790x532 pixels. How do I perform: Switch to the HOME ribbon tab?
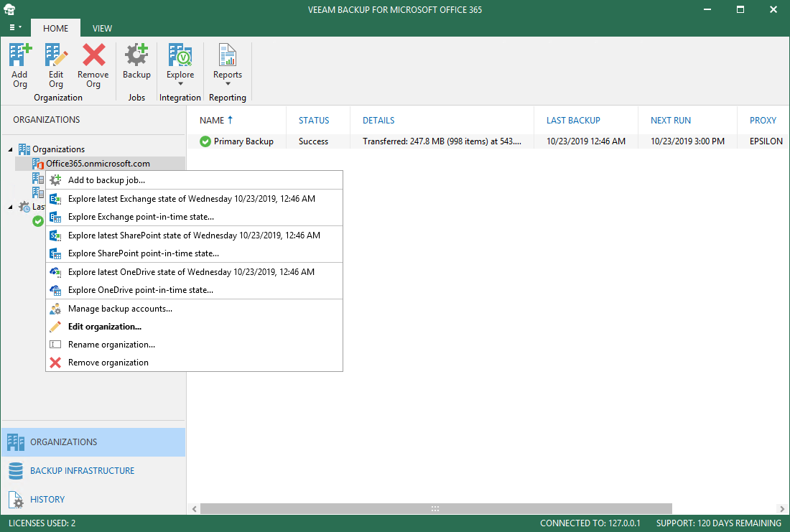coord(55,28)
